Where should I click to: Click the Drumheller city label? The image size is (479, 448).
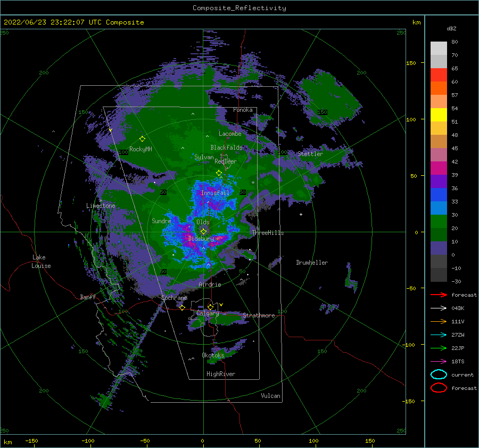pyautogui.click(x=312, y=263)
